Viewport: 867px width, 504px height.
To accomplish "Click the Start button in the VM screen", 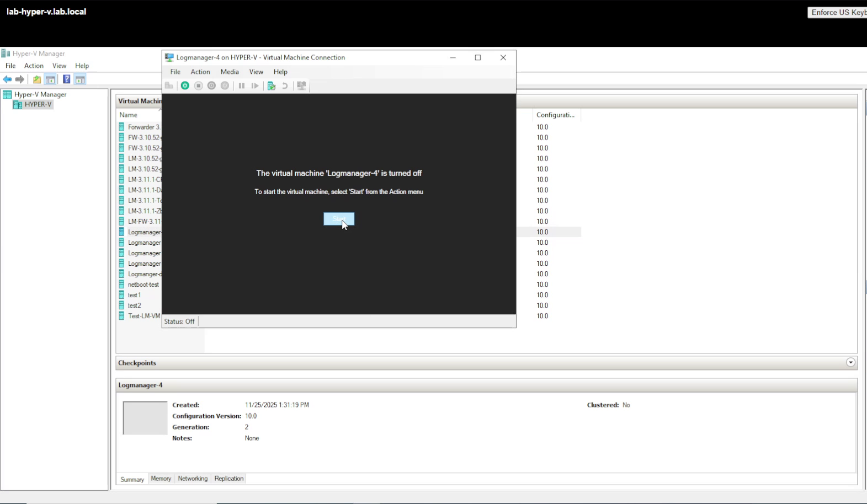I will click(339, 219).
